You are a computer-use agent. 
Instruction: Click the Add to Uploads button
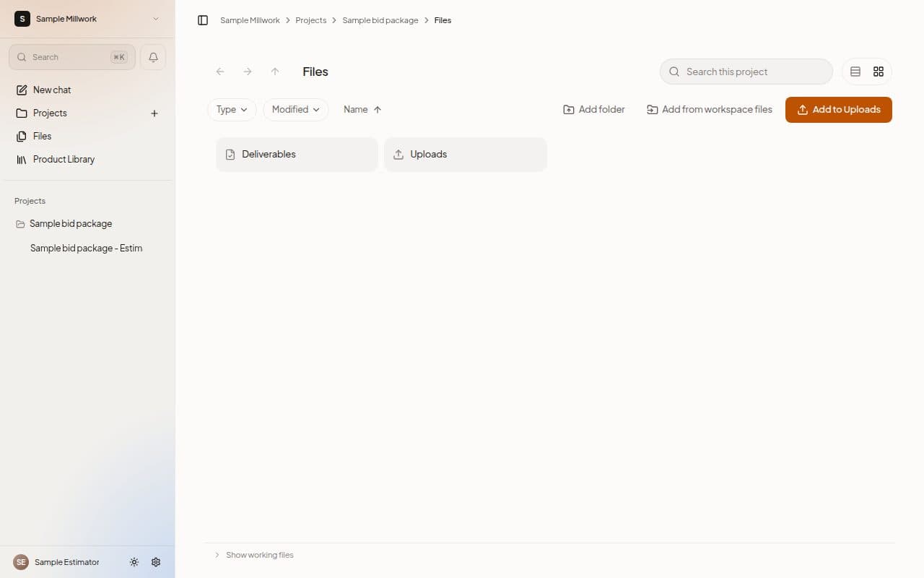(839, 110)
